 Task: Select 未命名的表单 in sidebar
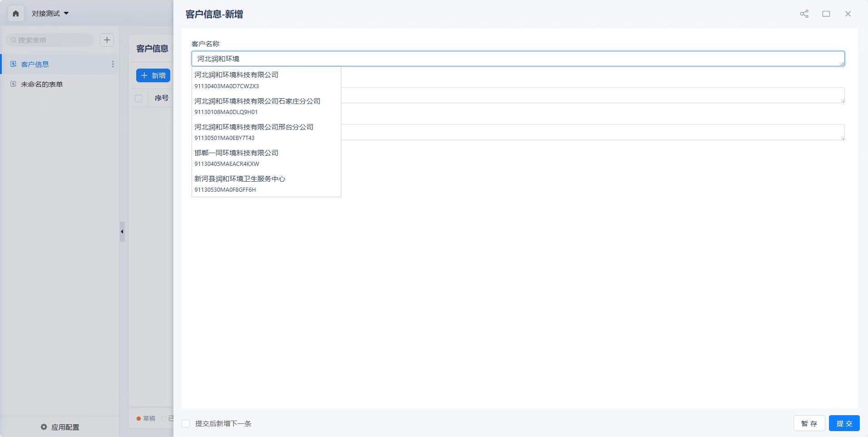42,84
